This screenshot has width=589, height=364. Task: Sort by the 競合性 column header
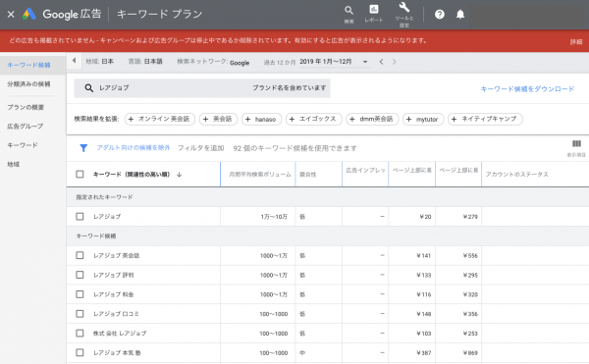[307, 175]
